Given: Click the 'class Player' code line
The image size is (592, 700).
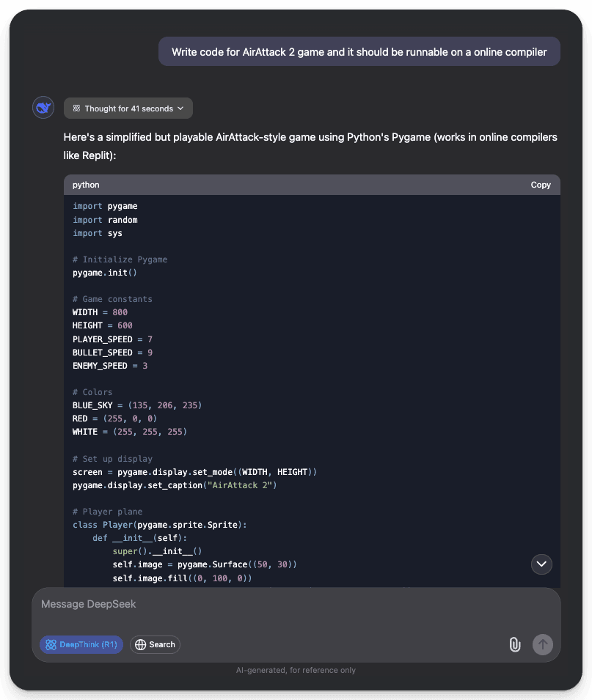Looking at the screenshot, I should point(160,525).
